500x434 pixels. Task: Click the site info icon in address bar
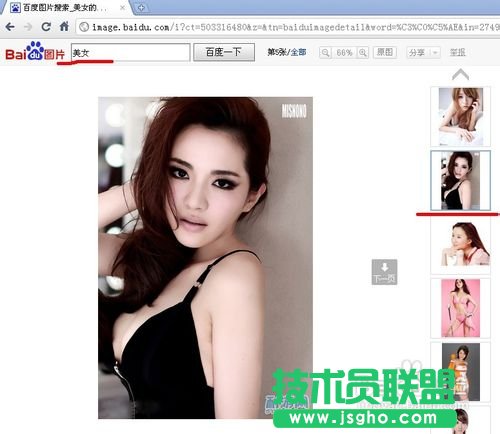pyautogui.click(x=84, y=27)
